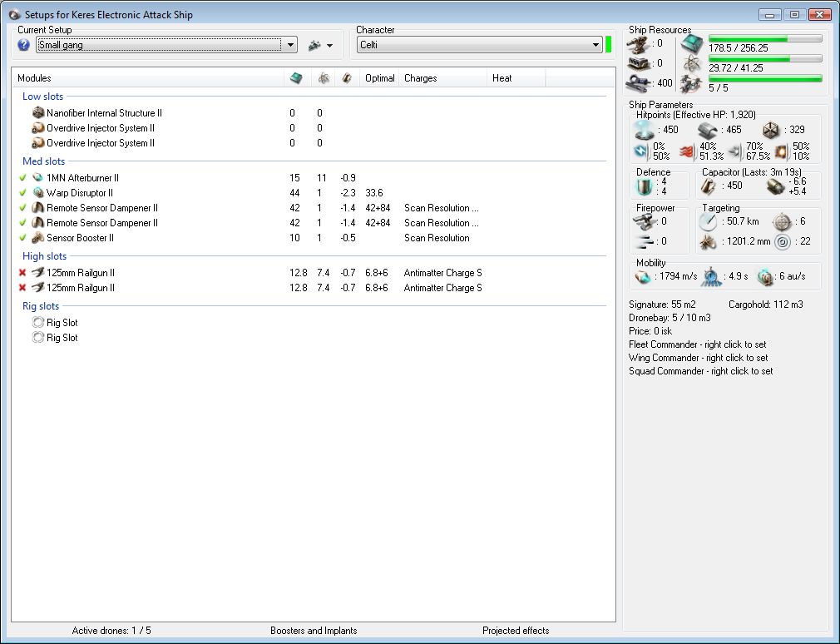Screen dimensions: 840x644
Task: Toggle the 1MN Afterburner II active checkmark
Action: (22, 178)
